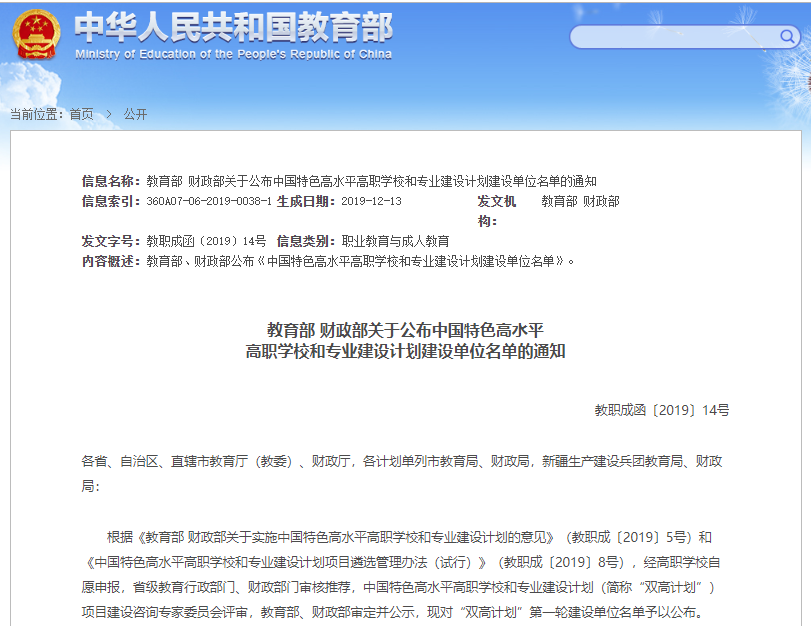This screenshot has width=811, height=626.
Task: Click the 内容概述 summary text
Action: pos(361,261)
